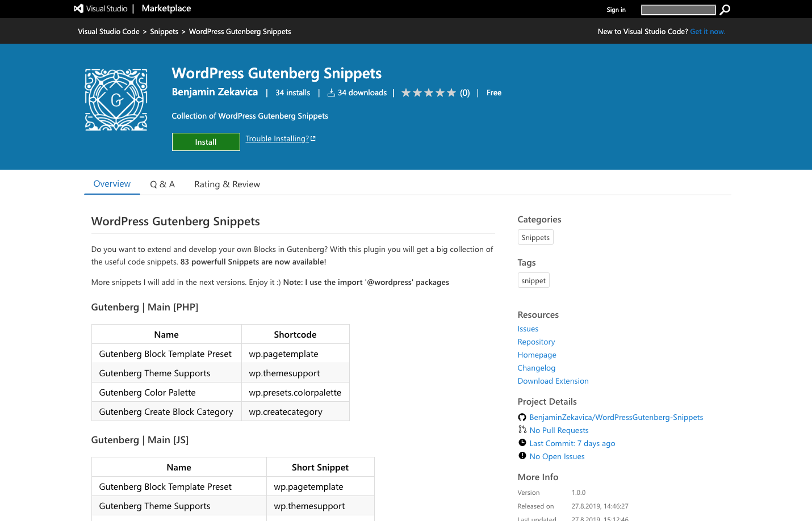Open the Issues resource link

(x=528, y=329)
